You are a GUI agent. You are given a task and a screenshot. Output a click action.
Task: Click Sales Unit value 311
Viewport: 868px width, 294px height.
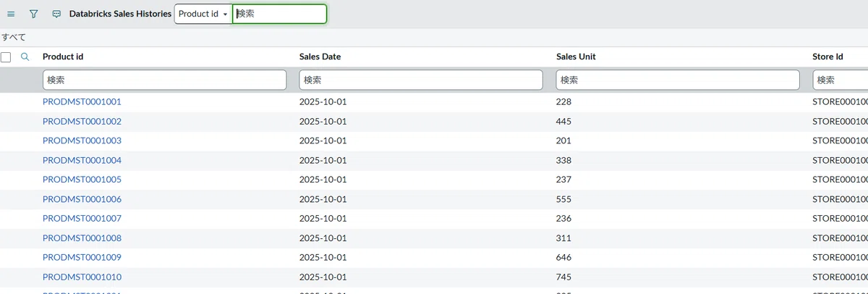tap(563, 238)
